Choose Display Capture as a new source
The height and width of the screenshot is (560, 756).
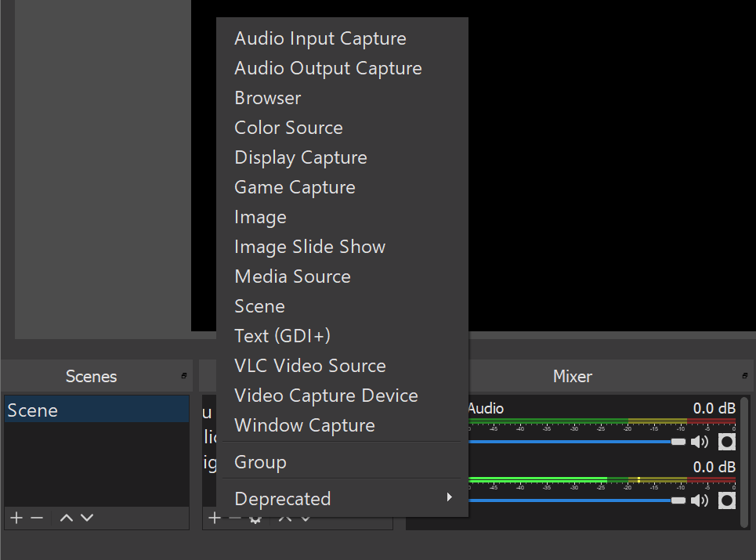pyautogui.click(x=300, y=157)
